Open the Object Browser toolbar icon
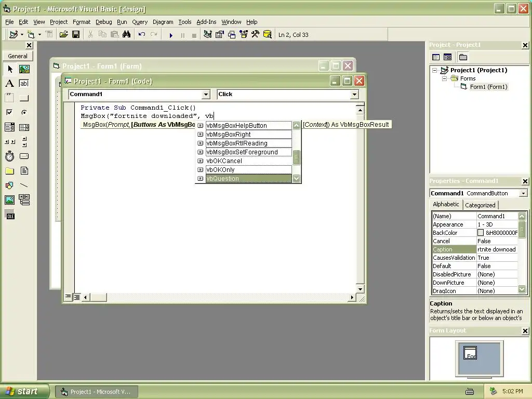The image size is (532, 399). (x=244, y=35)
